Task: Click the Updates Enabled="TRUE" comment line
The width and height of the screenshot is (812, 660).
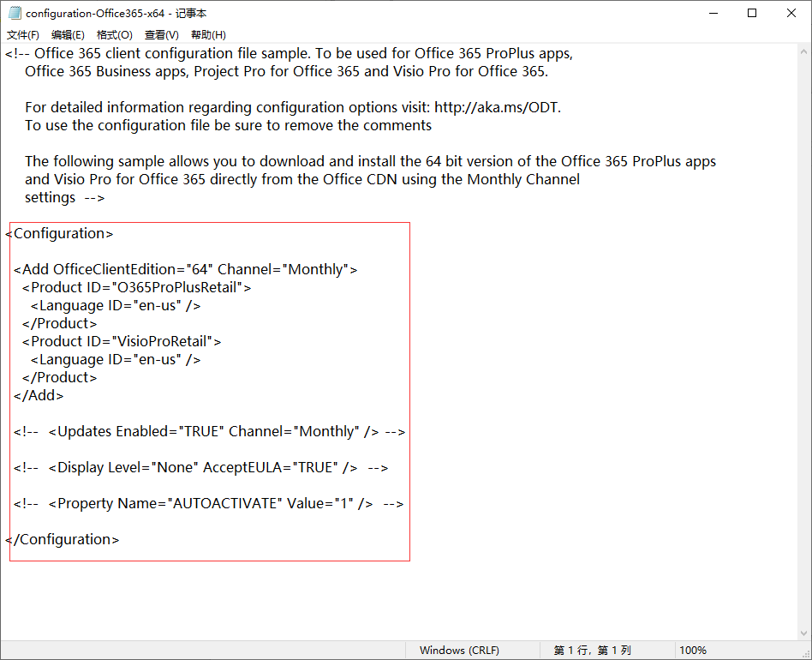Action: [209, 431]
